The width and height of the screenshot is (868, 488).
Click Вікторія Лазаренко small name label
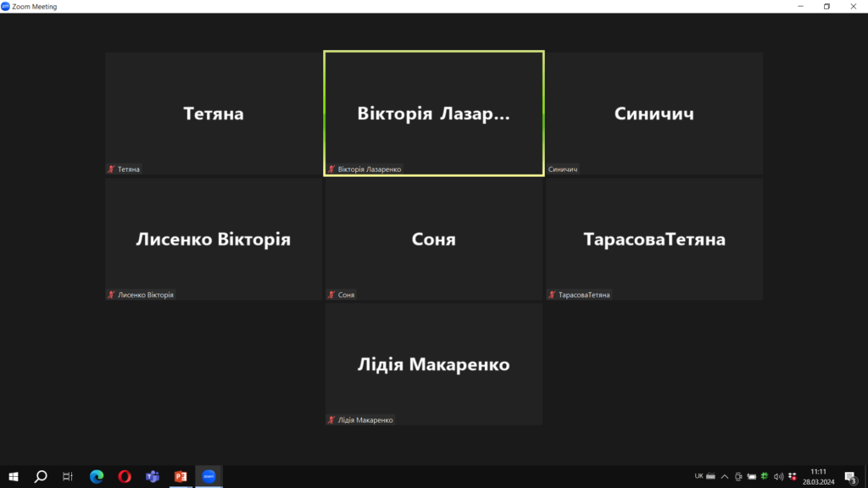click(x=370, y=169)
